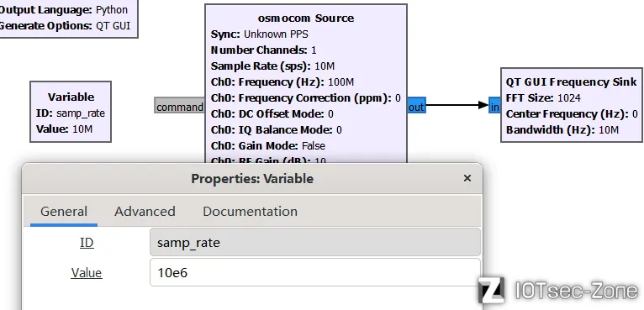This screenshot has height=310, width=644.
Task: Click the Value field containing 10e6
Action: pyautogui.click(x=315, y=272)
